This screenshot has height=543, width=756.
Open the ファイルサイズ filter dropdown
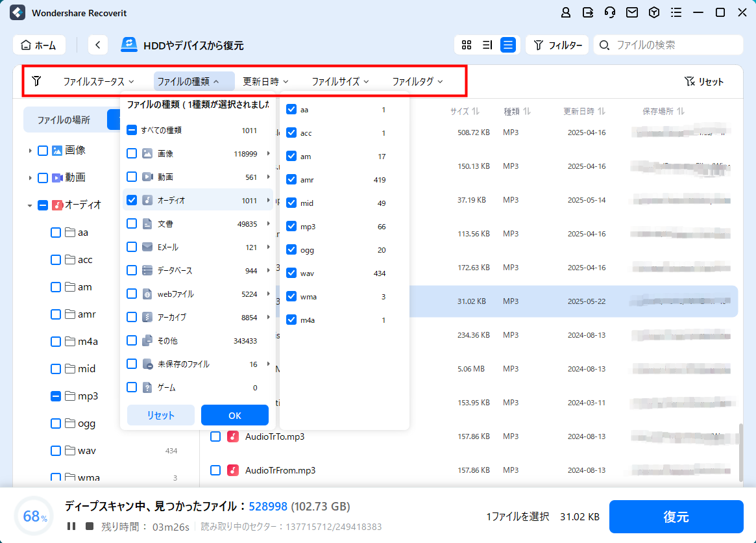[340, 81]
